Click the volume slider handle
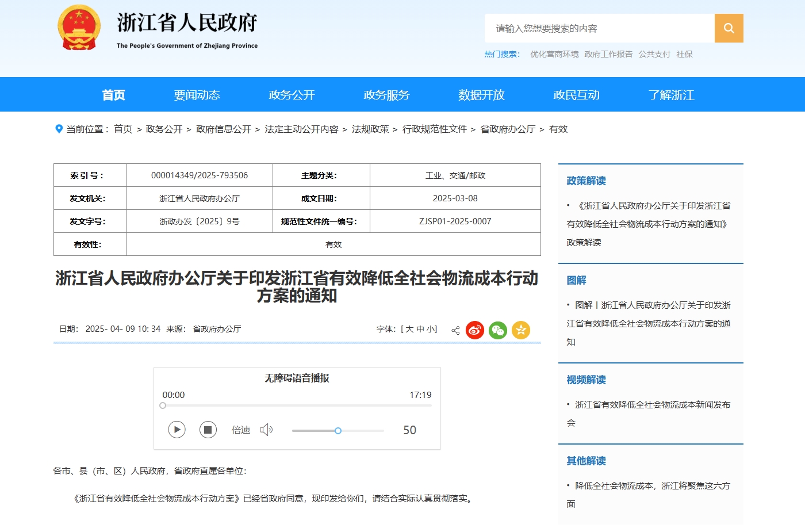805x532 pixels. pos(338,431)
